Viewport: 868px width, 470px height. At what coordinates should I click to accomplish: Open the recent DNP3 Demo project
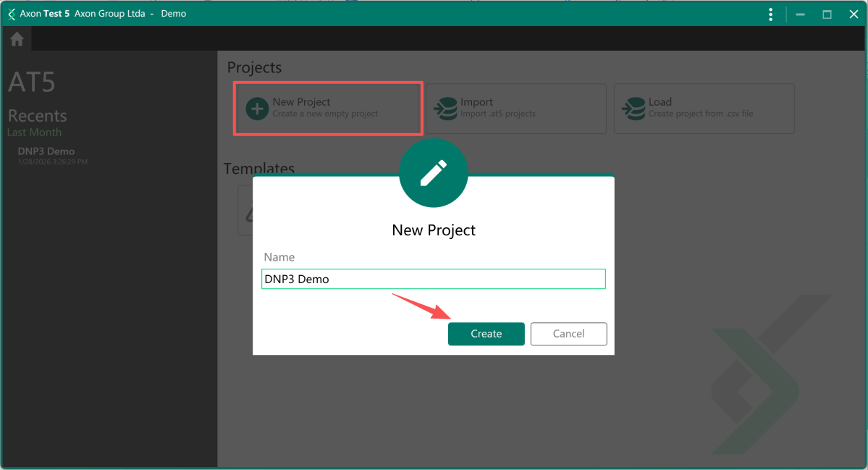coord(46,151)
